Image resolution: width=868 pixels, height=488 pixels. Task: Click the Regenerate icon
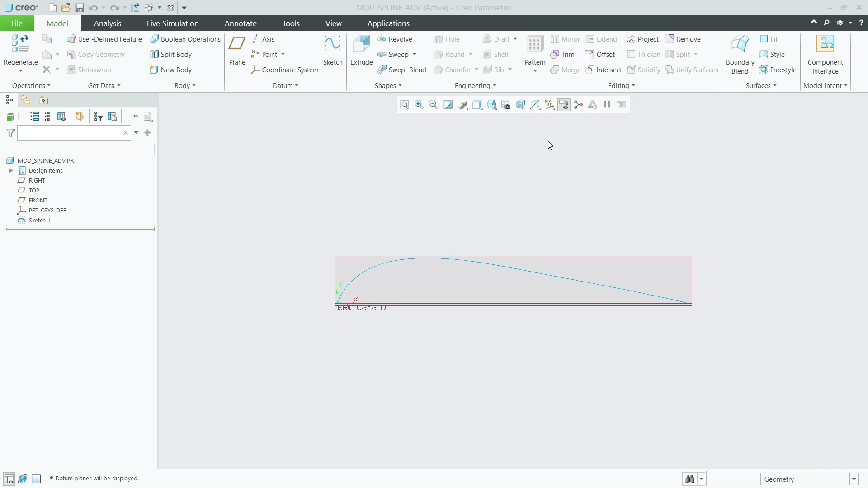tap(20, 44)
